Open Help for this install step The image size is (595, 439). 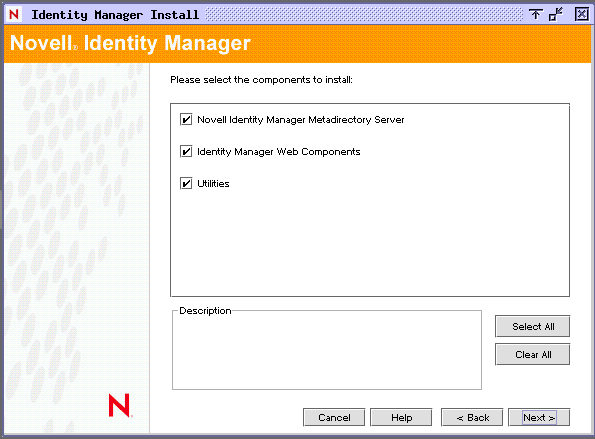401,417
